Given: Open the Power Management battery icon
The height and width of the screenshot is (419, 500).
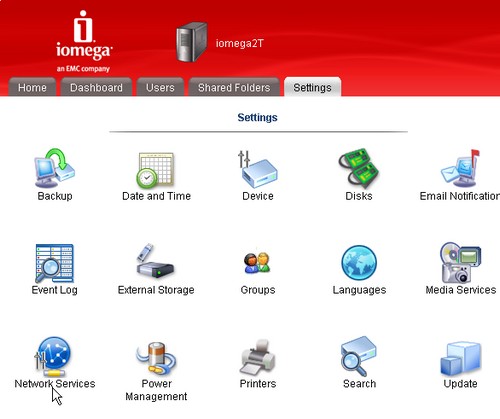Looking at the screenshot, I should 156,358.
